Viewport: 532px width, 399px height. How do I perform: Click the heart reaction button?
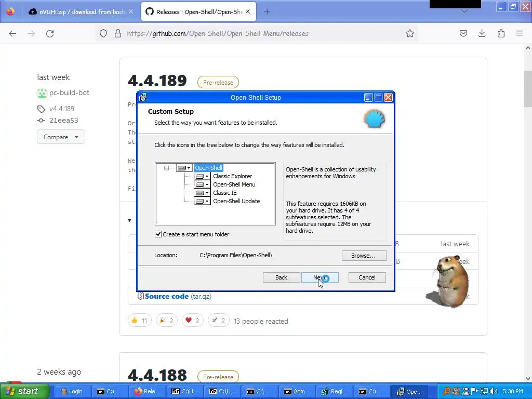pos(193,321)
